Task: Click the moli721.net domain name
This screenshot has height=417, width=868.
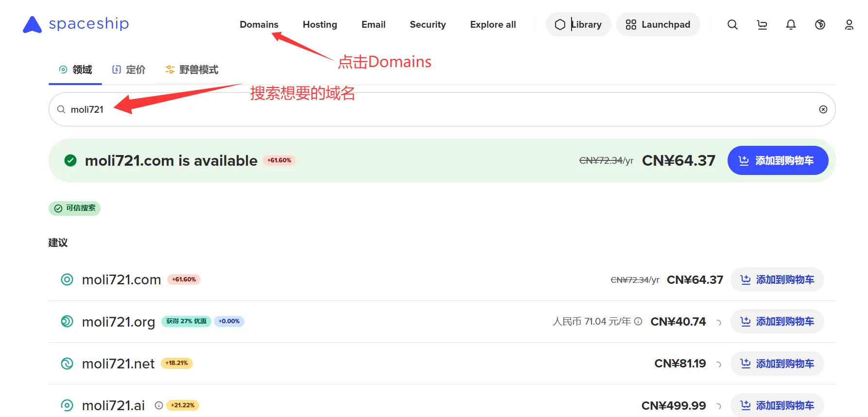Action: [x=118, y=364]
